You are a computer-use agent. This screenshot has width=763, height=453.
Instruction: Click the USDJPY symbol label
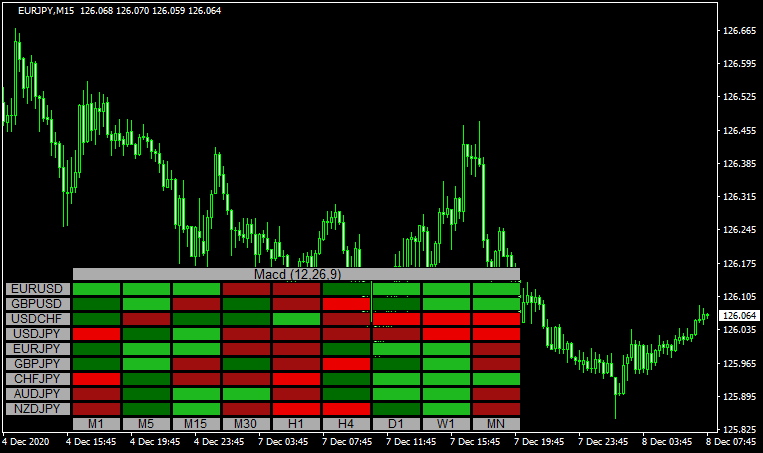pyautogui.click(x=38, y=334)
